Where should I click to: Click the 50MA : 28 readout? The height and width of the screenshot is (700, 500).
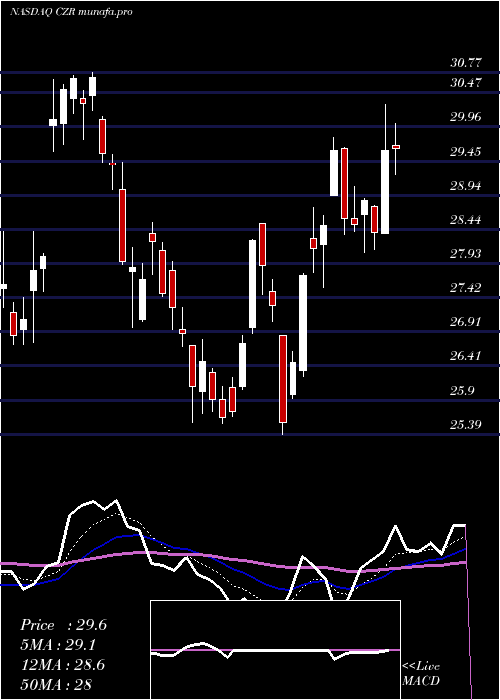click(x=56, y=684)
